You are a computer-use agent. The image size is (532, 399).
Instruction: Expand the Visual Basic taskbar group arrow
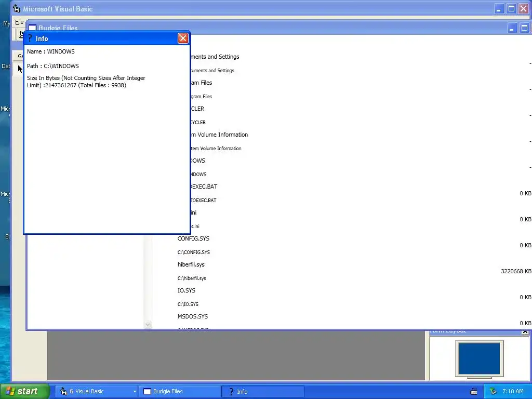coord(135,391)
